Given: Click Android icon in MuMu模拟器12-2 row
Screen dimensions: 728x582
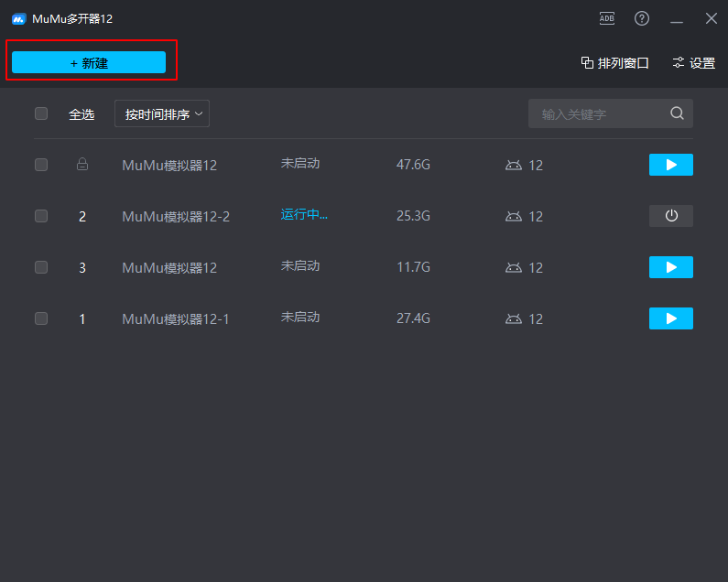Looking at the screenshot, I should tap(514, 216).
